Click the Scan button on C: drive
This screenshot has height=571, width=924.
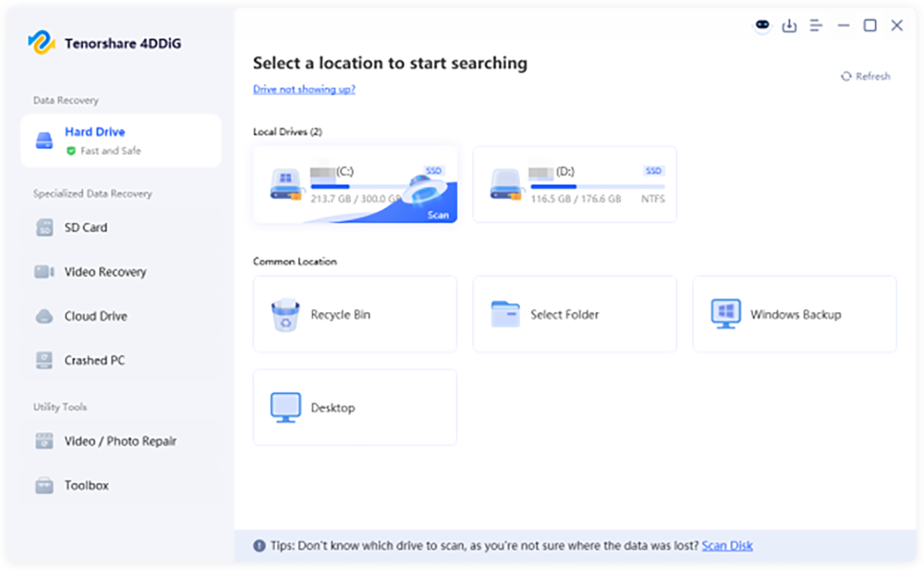[x=437, y=214]
